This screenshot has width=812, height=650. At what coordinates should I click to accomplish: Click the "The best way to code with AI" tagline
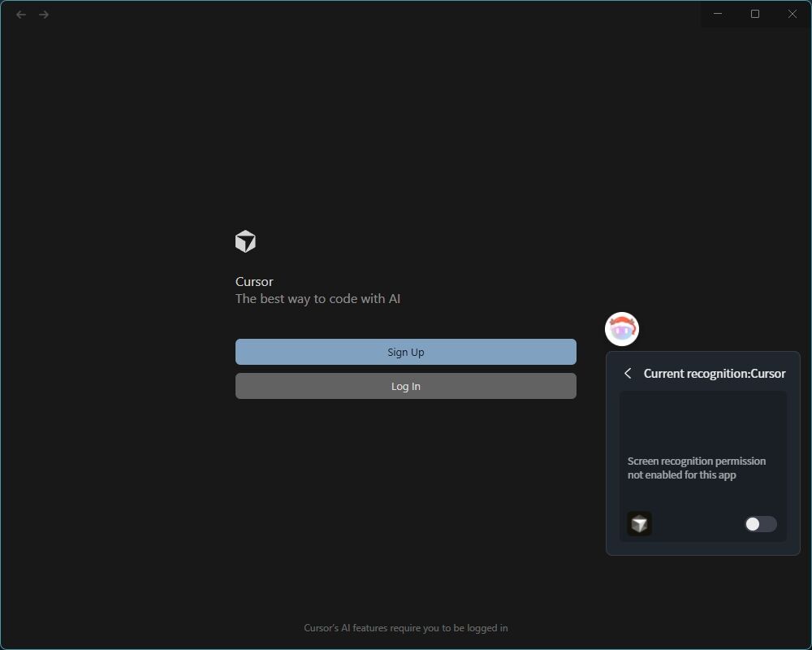point(317,299)
